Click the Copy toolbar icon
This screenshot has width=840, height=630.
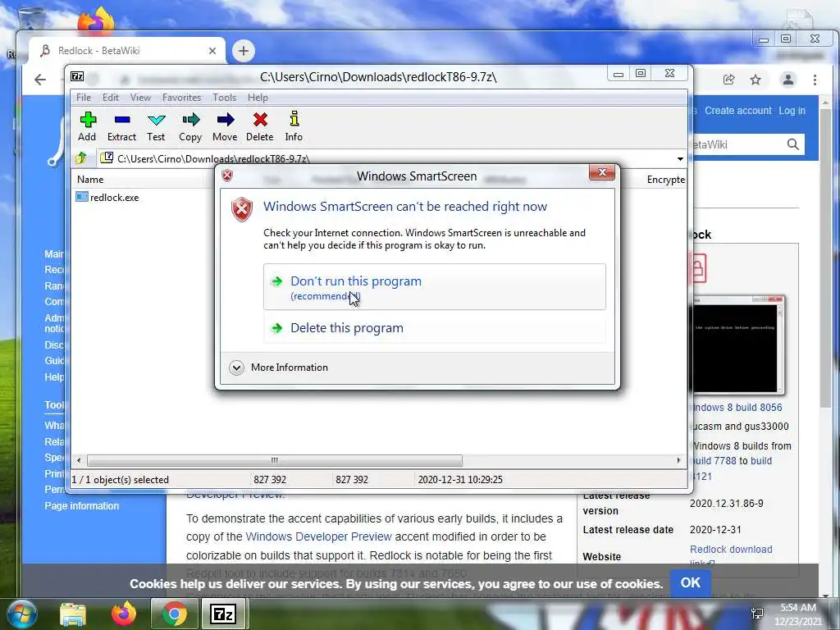click(190, 126)
